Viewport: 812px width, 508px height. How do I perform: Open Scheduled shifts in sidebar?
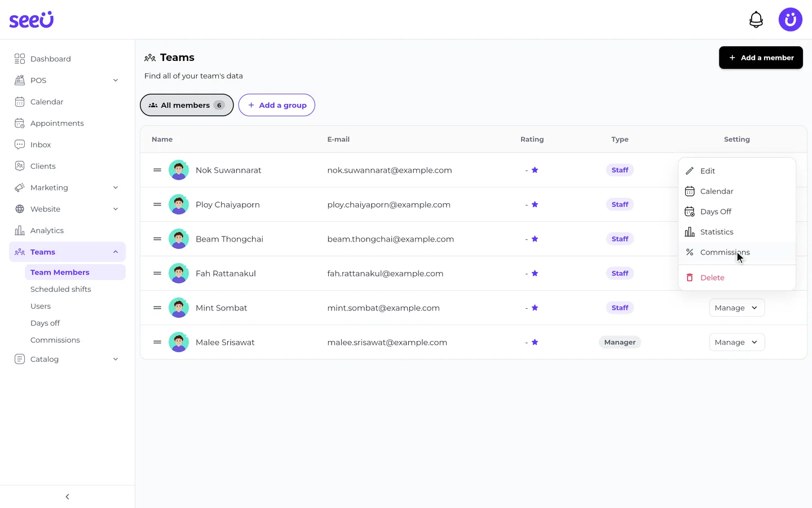[x=61, y=289]
